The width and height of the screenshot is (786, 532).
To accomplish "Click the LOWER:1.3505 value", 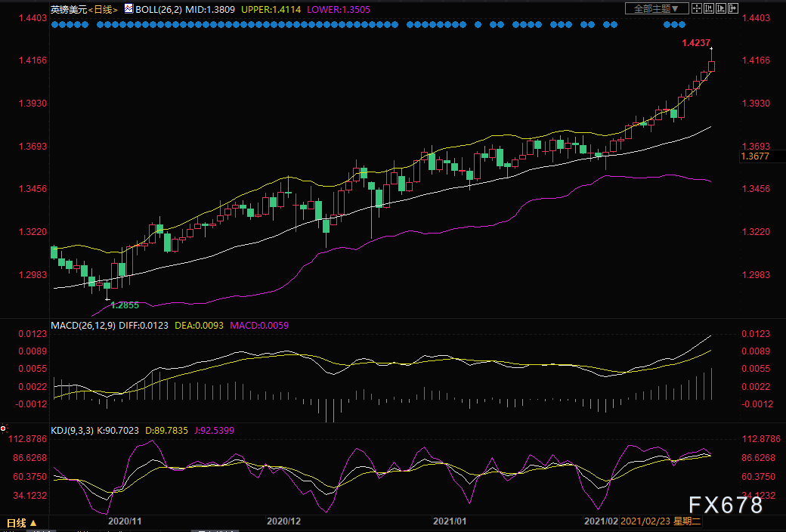I will point(339,10).
